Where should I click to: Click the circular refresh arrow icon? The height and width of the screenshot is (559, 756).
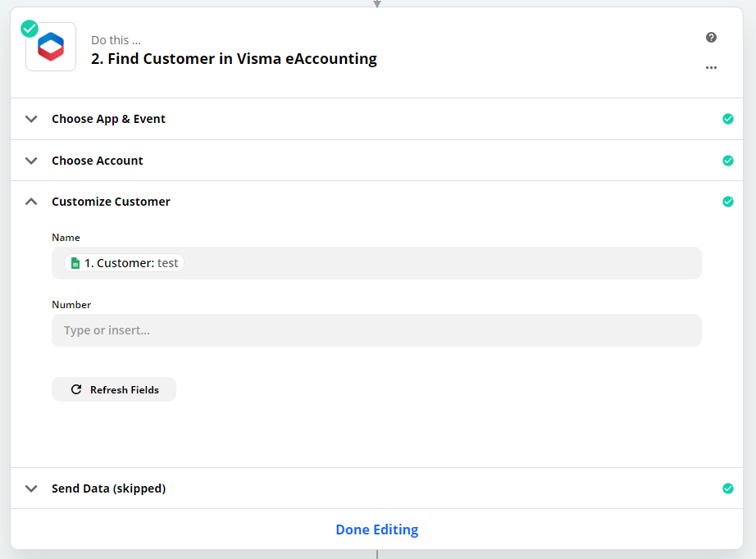(x=76, y=389)
